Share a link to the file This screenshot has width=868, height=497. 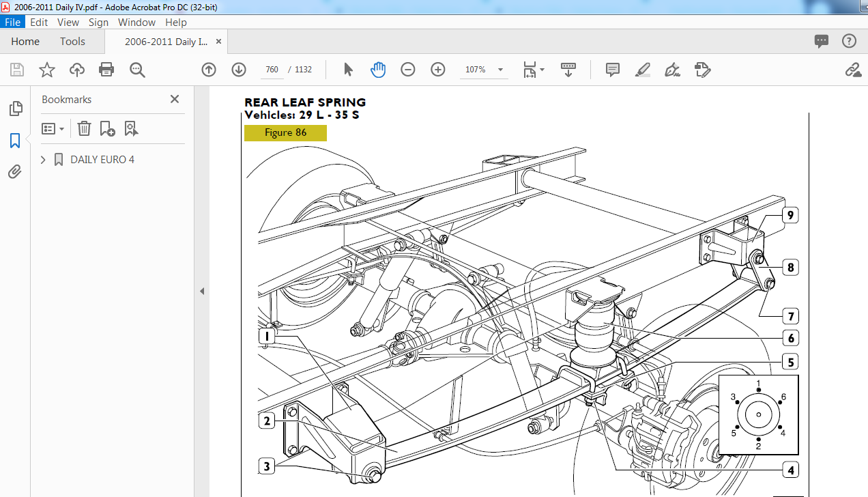852,70
